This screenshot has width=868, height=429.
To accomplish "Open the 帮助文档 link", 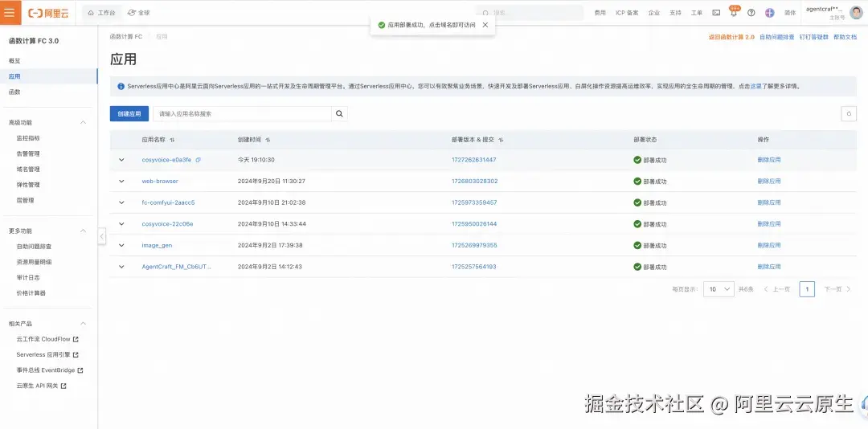I will pyautogui.click(x=845, y=37).
